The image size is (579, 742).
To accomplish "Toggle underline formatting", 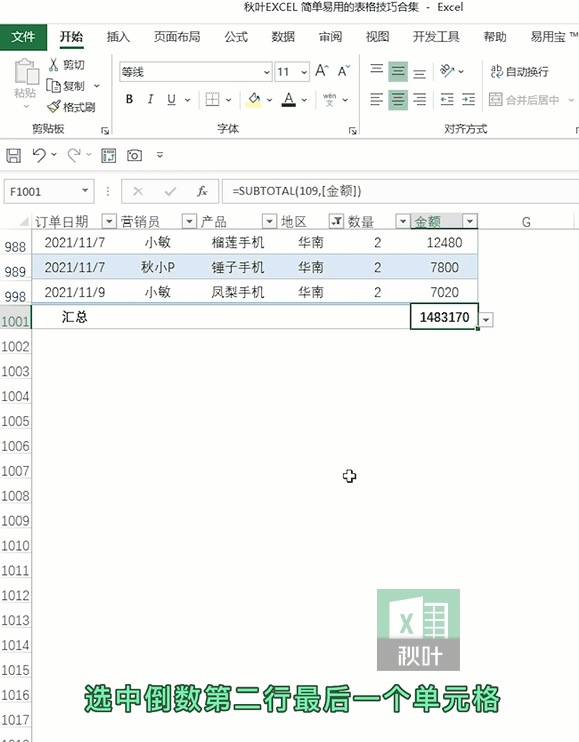I will pos(171,99).
